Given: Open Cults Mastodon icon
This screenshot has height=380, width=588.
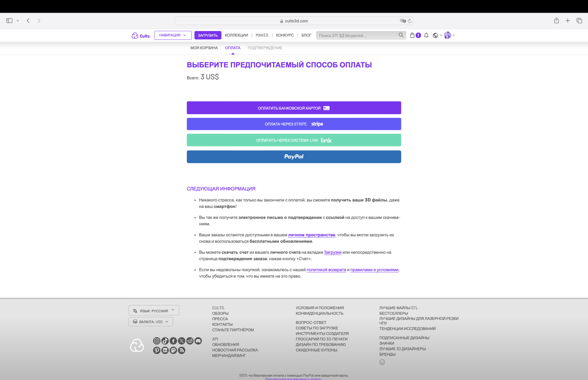Looking at the screenshot, I should (x=173, y=350).
